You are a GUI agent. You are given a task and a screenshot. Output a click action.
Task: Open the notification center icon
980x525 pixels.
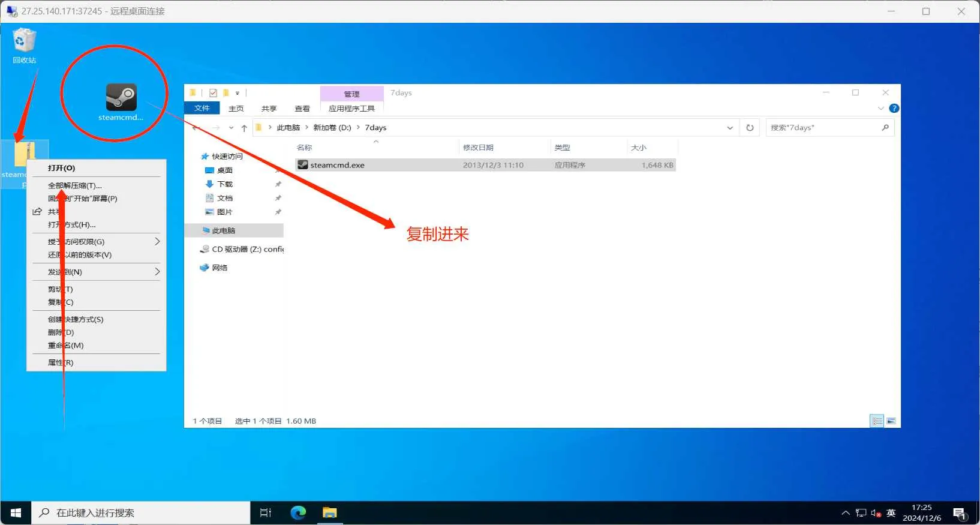959,513
